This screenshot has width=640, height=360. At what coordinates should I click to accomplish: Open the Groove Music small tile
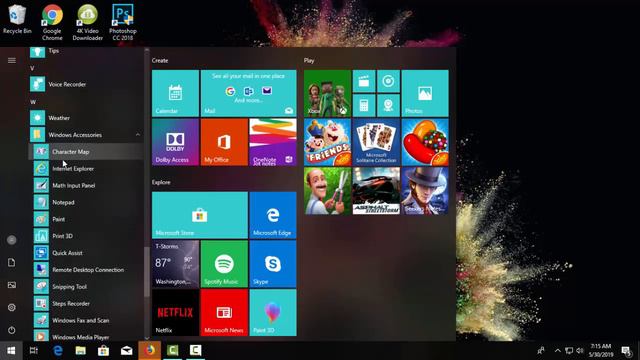(388, 81)
